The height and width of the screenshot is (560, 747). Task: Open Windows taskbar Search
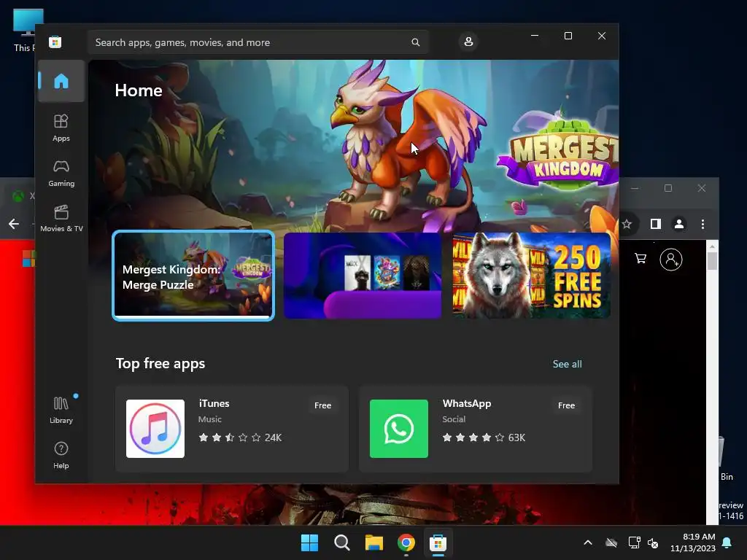[341, 542]
